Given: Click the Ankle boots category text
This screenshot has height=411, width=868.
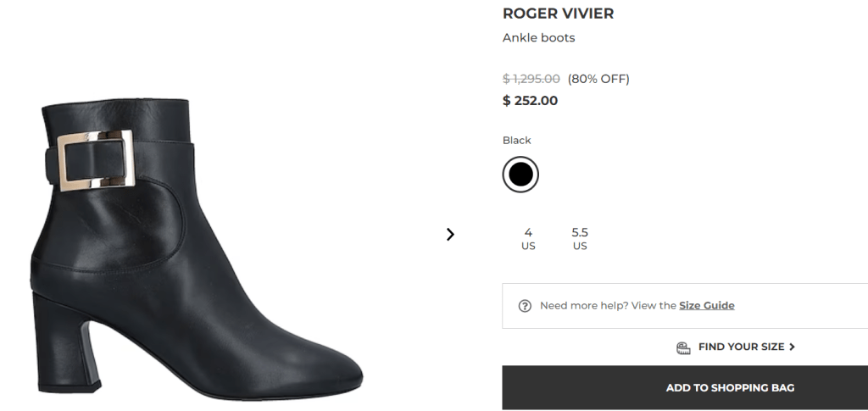Looking at the screenshot, I should 538,38.
